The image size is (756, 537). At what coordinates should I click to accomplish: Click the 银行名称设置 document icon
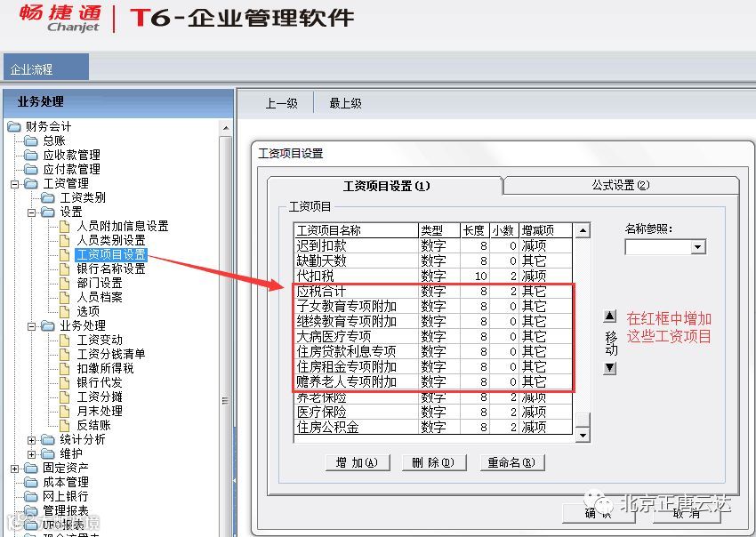[x=65, y=269]
